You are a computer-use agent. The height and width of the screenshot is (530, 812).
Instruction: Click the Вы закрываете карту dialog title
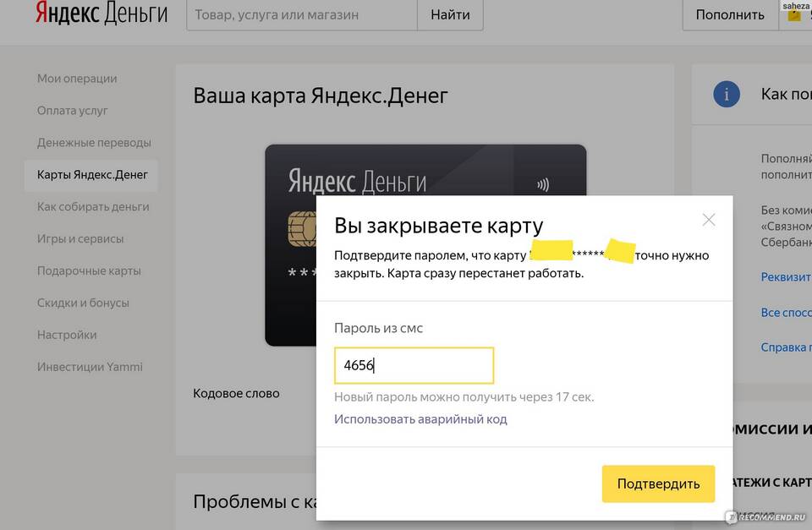pos(439,226)
